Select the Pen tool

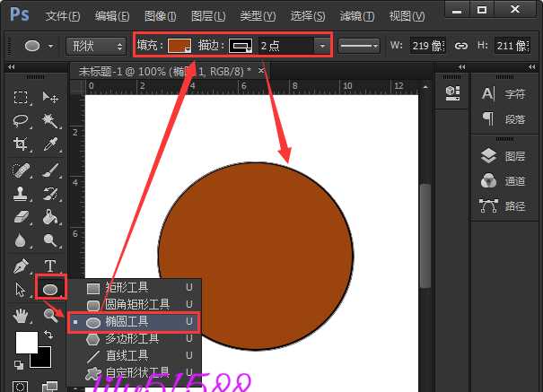click(22, 266)
